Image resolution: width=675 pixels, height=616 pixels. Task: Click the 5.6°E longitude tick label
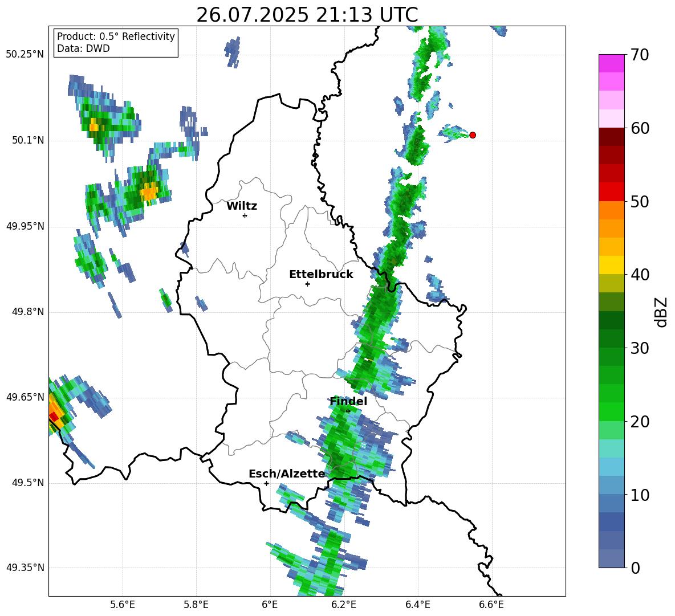(x=123, y=605)
